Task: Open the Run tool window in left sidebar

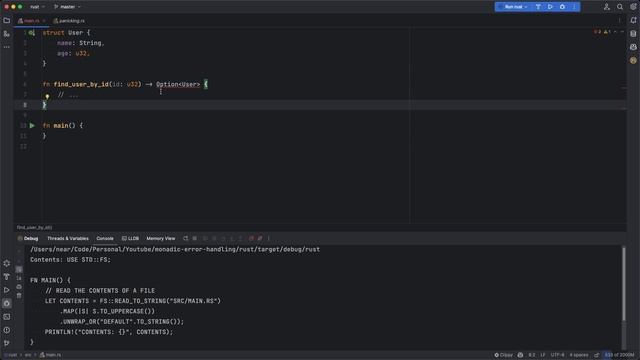Action: (x=7, y=290)
